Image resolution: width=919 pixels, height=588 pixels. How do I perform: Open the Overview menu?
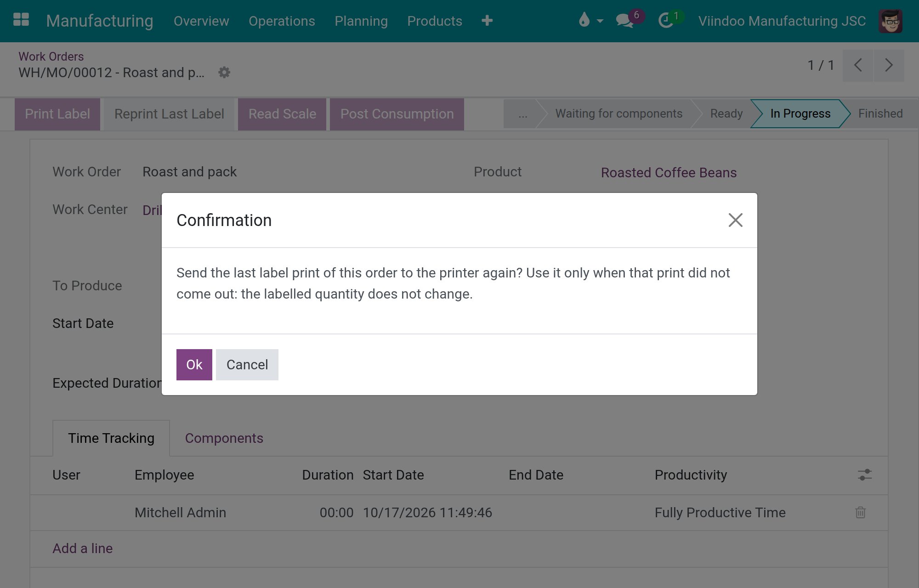coord(201,21)
